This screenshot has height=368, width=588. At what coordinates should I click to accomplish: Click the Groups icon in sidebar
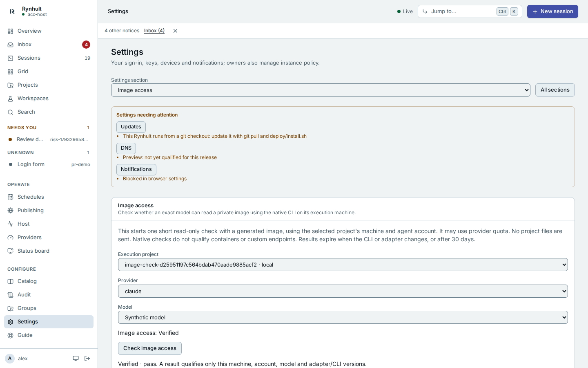pos(11,308)
